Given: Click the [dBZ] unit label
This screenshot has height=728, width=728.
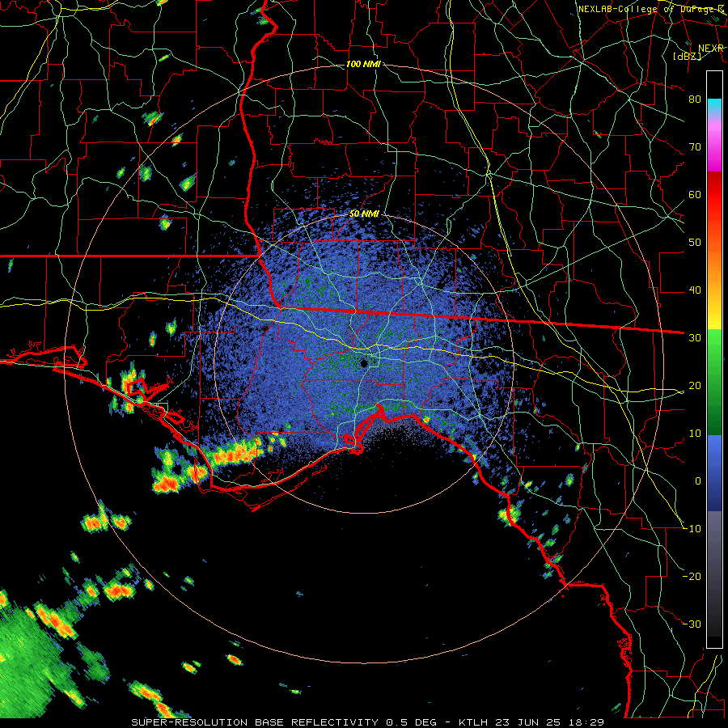Looking at the screenshot, I should pos(687,56).
